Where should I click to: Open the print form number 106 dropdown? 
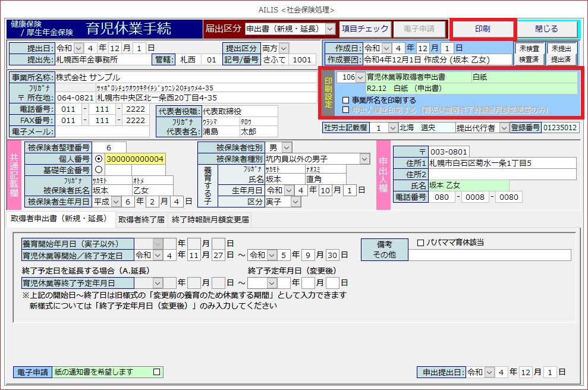359,78
